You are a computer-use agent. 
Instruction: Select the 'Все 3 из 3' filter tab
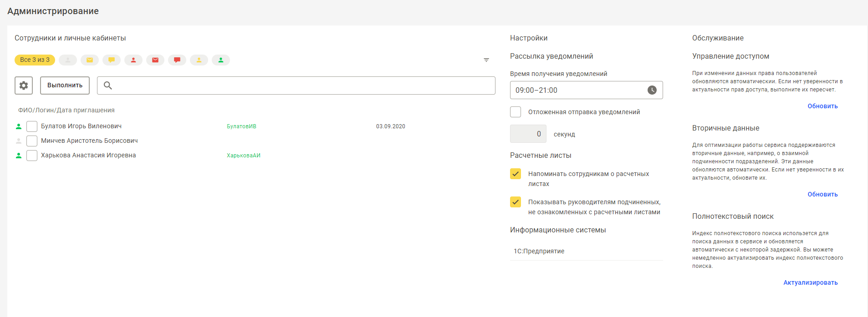[35, 60]
